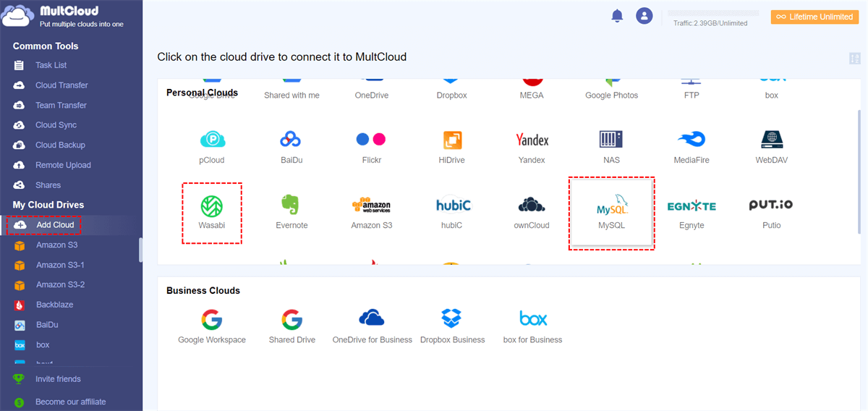Select the MEGA cloud label

532,96
